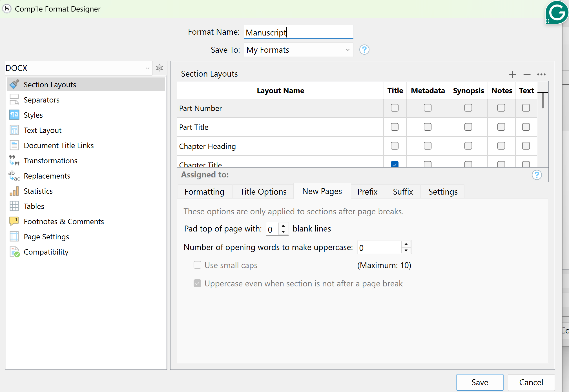Image resolution: width=569 pixels, height=392 pixels.
Task: Click the blank lines number field
Action: coord(272,229)
